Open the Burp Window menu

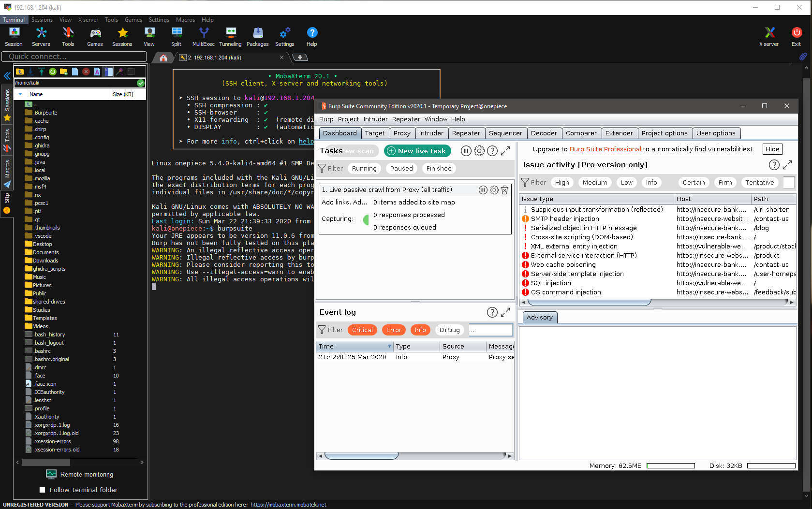pos(436,119)
